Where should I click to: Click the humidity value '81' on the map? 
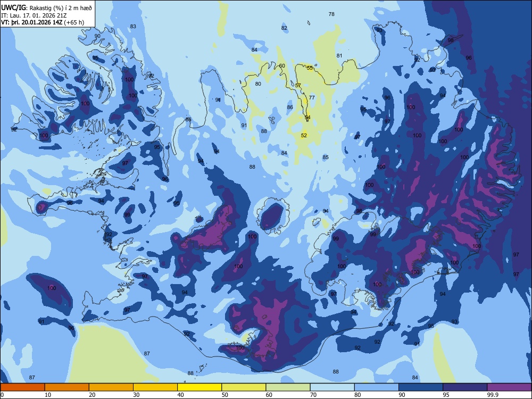click(x=339, y=55)
